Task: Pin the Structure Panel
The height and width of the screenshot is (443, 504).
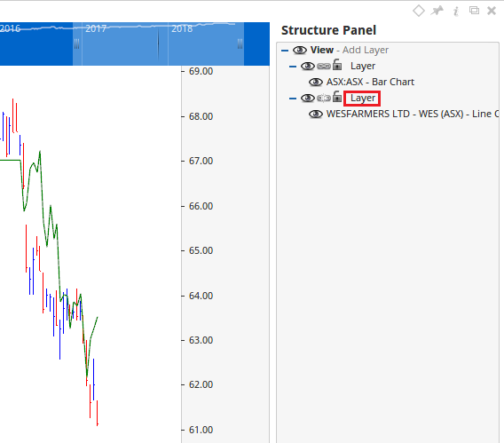Action: coord(437,11)
